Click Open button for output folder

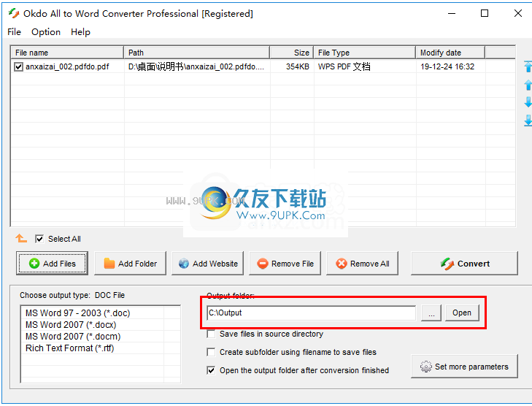click(x=462, y=313)
